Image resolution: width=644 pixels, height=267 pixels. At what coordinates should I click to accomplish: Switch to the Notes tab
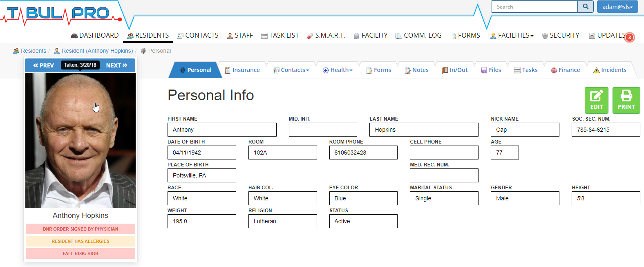point(416,70)
